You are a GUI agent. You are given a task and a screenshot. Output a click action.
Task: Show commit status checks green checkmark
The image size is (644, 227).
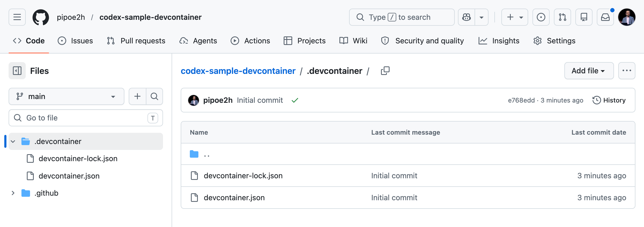point(295,100)
